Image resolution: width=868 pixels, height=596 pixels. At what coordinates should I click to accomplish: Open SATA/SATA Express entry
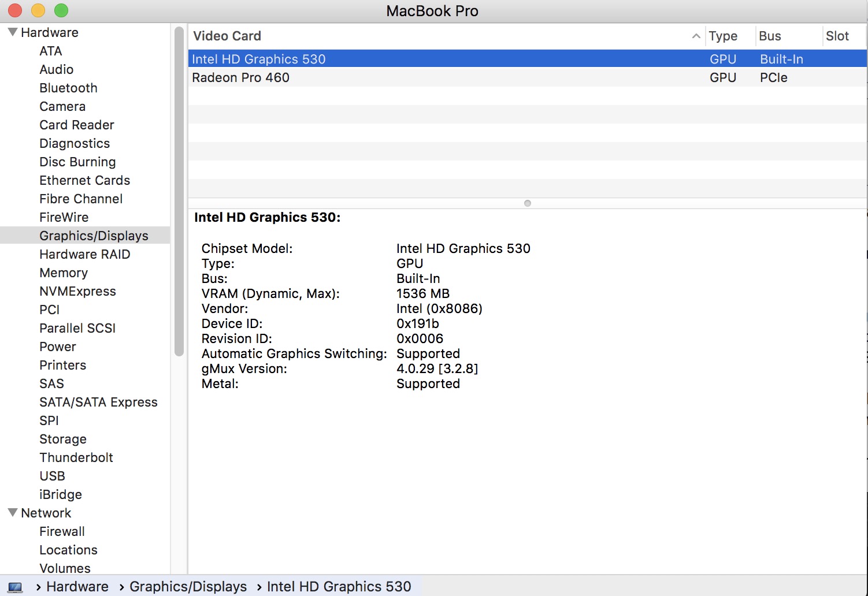pos(98,402)
